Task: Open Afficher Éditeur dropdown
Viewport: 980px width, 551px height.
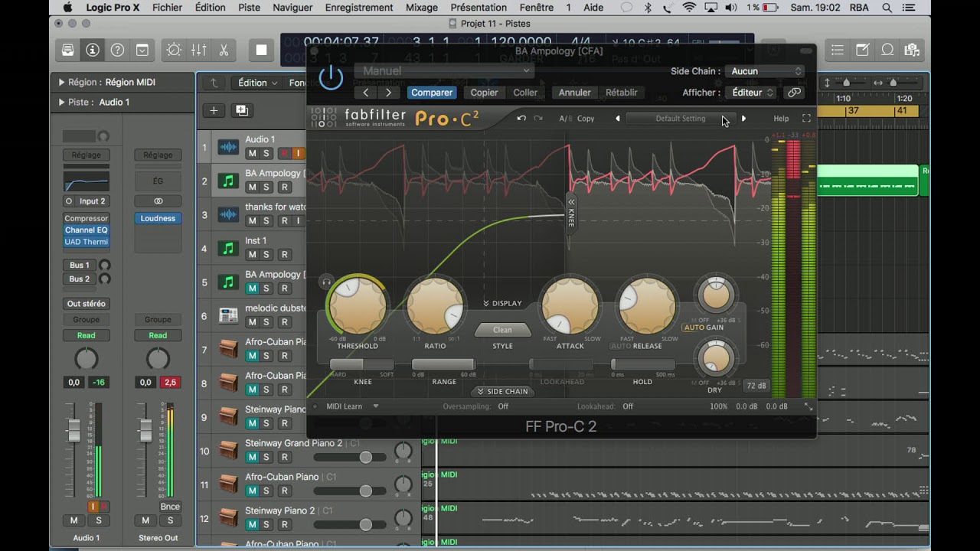Action: (751, 93)
